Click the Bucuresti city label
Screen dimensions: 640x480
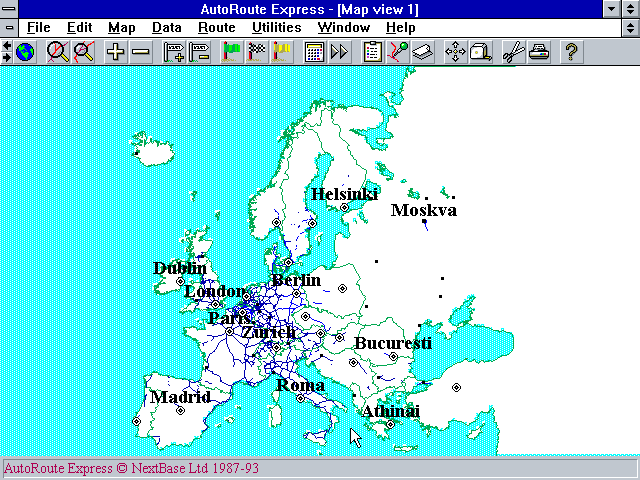pos(393,343)
